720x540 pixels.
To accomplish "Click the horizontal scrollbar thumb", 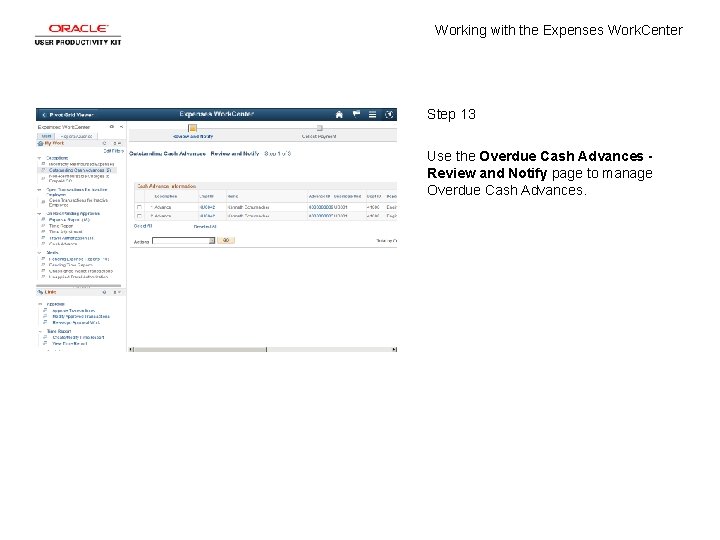I will 200,349.
